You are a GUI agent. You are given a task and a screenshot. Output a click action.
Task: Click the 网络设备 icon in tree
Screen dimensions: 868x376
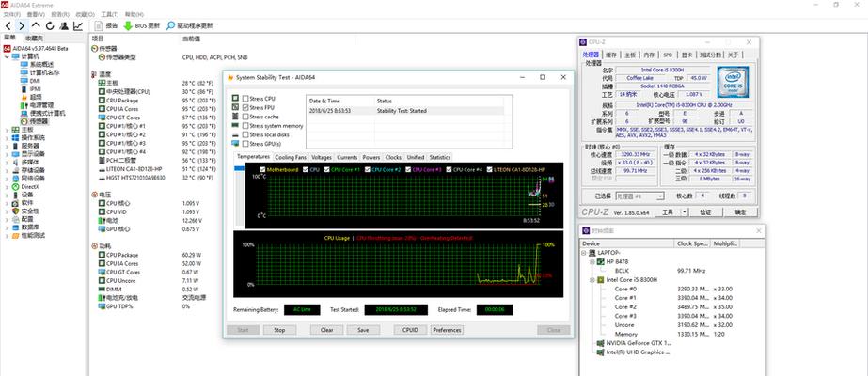pos(15,179)
